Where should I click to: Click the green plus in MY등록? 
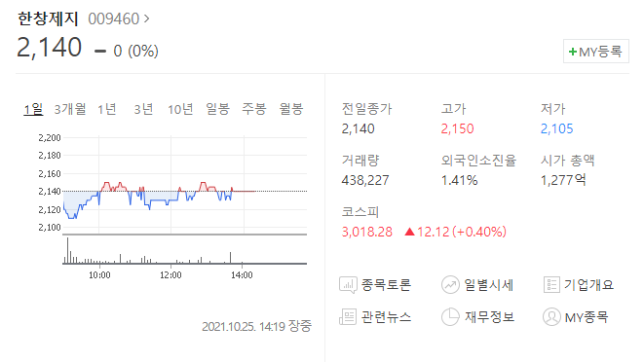click(x=573, y=52)
